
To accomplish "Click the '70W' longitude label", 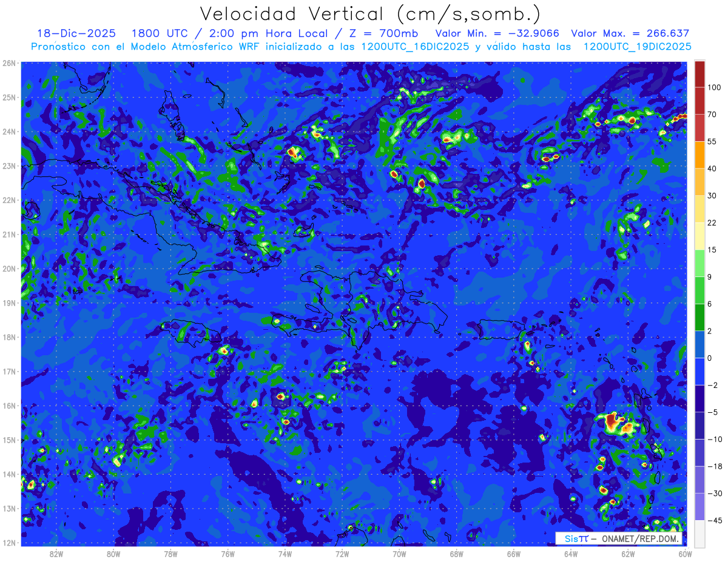I will 399,554.
